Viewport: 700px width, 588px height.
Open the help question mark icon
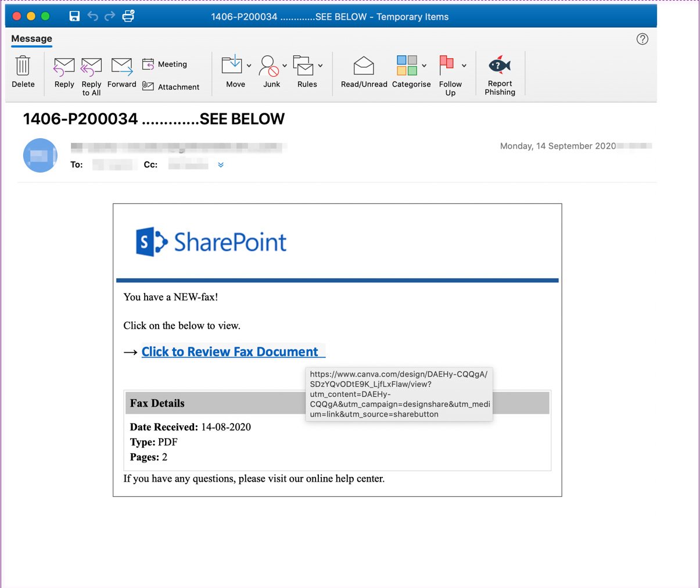(x=642, y=39)
